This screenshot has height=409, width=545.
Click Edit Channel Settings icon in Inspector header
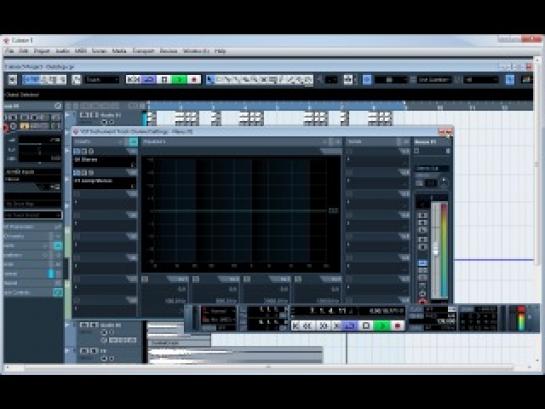pyautogui.click(x=58, y=106)
